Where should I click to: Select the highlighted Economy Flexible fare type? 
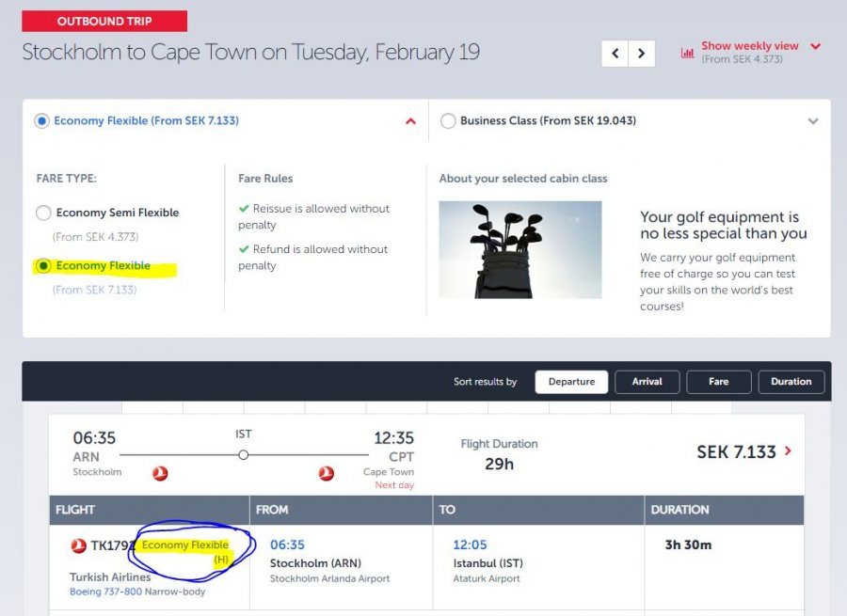coord(43,266)
